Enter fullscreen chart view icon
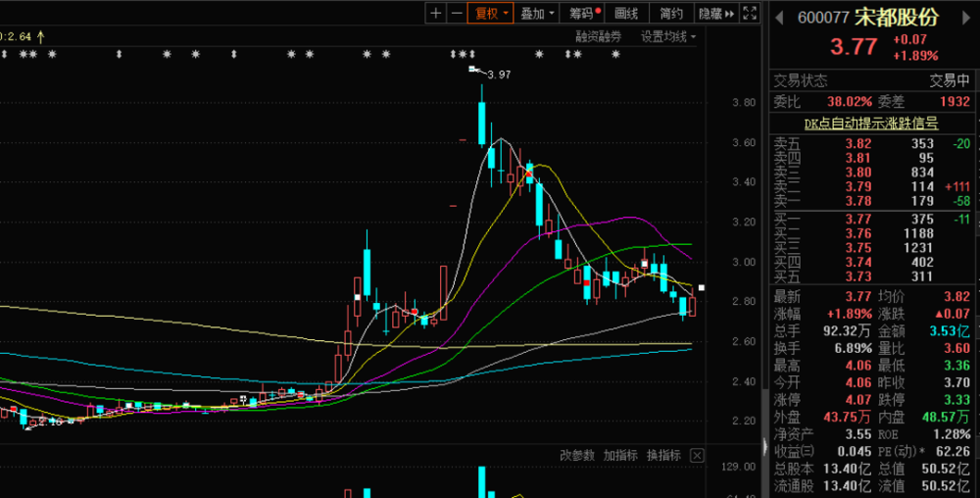 [x=750, y=13]
